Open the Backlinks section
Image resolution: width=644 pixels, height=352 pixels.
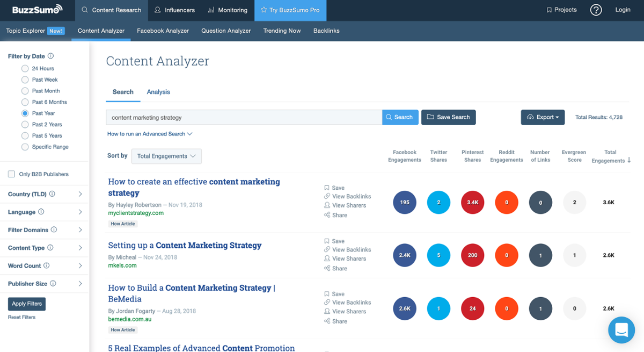(326, 31)
